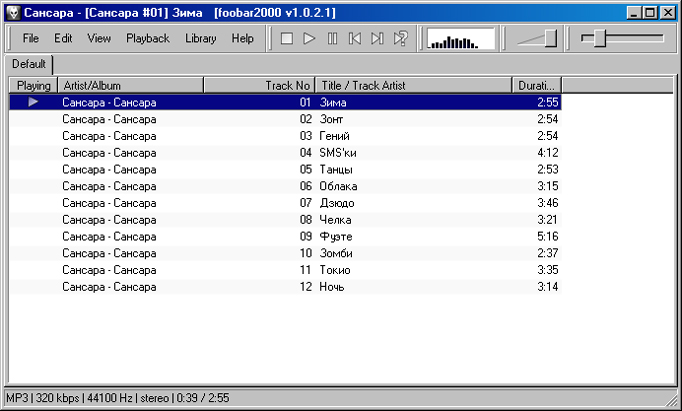Click the Playing column header
Image resolution: width=682 pixels, height=411 pixels.
[33, 86]
